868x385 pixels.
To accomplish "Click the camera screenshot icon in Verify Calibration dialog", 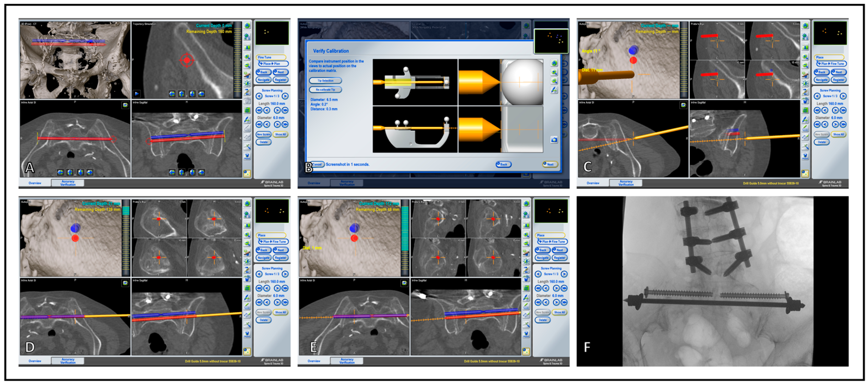I will coord(554,140).
